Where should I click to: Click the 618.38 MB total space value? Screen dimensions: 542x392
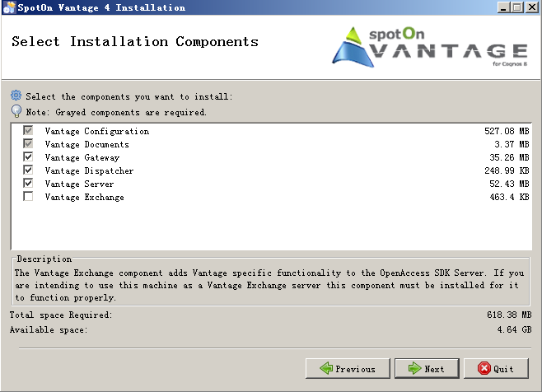point(509,315)
